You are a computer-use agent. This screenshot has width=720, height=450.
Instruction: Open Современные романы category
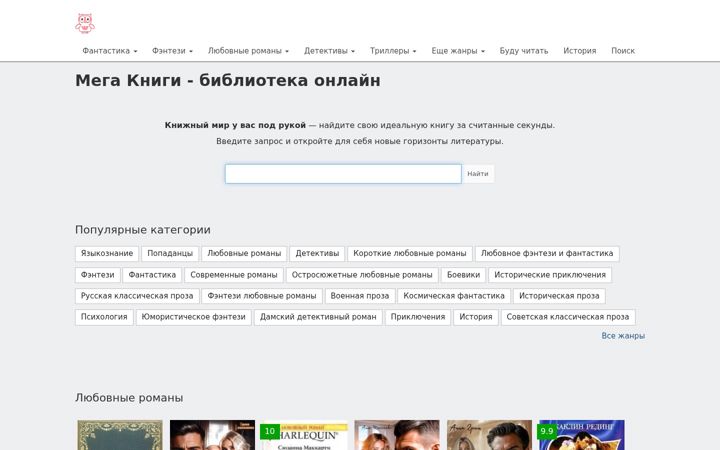[234, 275]
